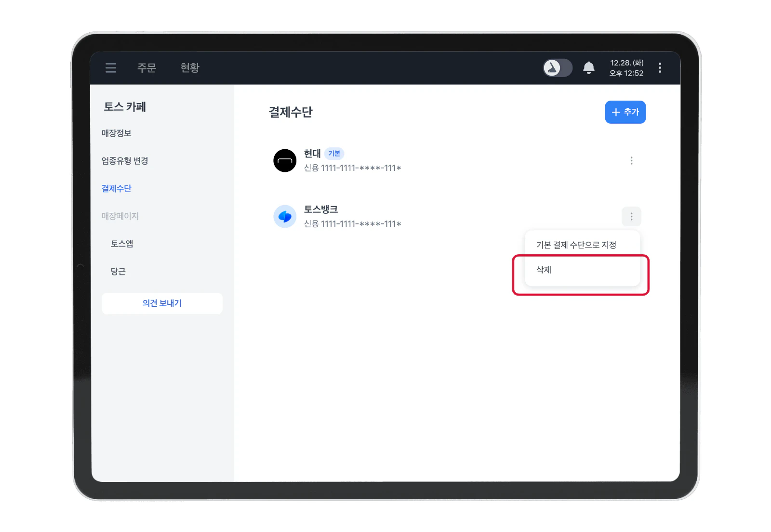771x532 pixels.
Task: Click the 기본 badge next to 현대
Action: [334, 154]
